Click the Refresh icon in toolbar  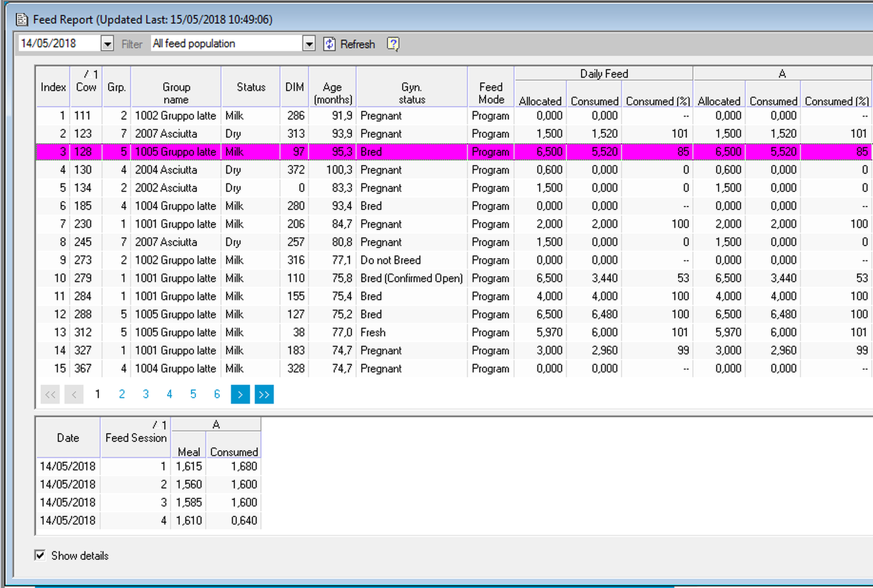tap(329, 44)
